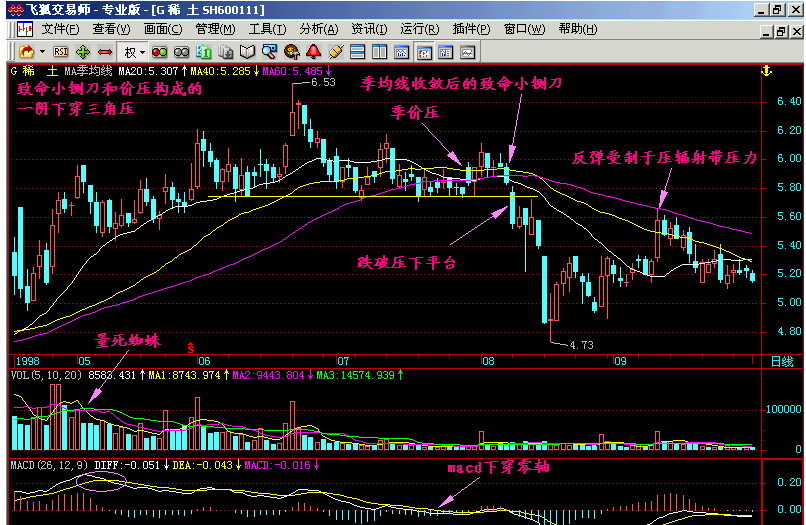
Task: Click the red S marker near 06
Action: [191, 348]
